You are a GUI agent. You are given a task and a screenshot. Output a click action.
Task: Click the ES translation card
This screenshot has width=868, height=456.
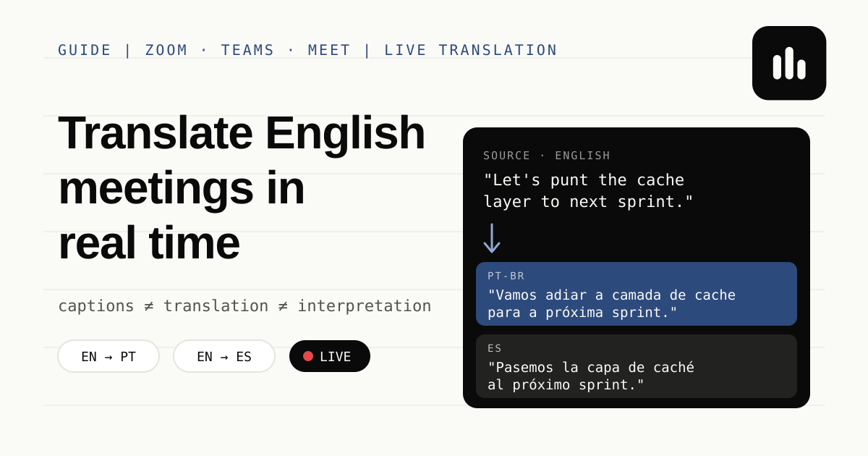(x=637, y=366)
